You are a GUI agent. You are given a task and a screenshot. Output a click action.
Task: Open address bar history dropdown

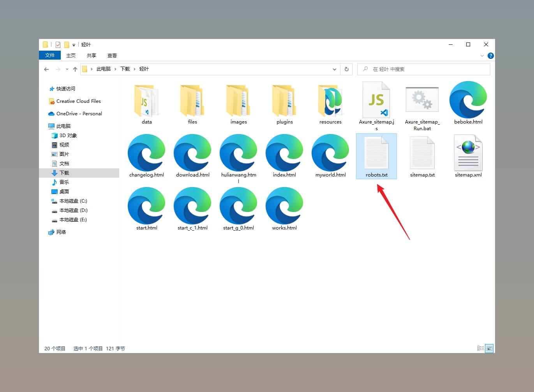(334, 69)
